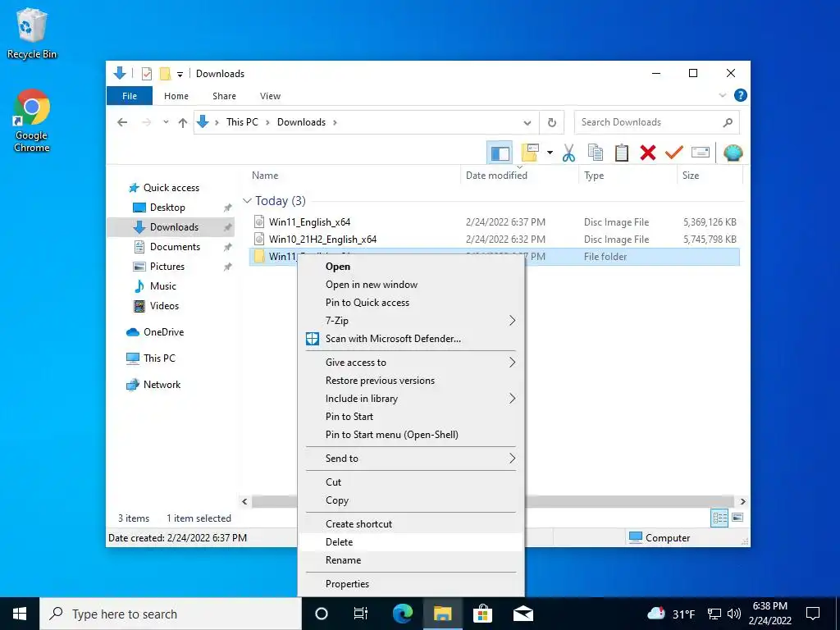Viewport: 840px width, 630px height.
Task: Open the new folder toolbar dropdown arrow
Action: coord(550,153)
